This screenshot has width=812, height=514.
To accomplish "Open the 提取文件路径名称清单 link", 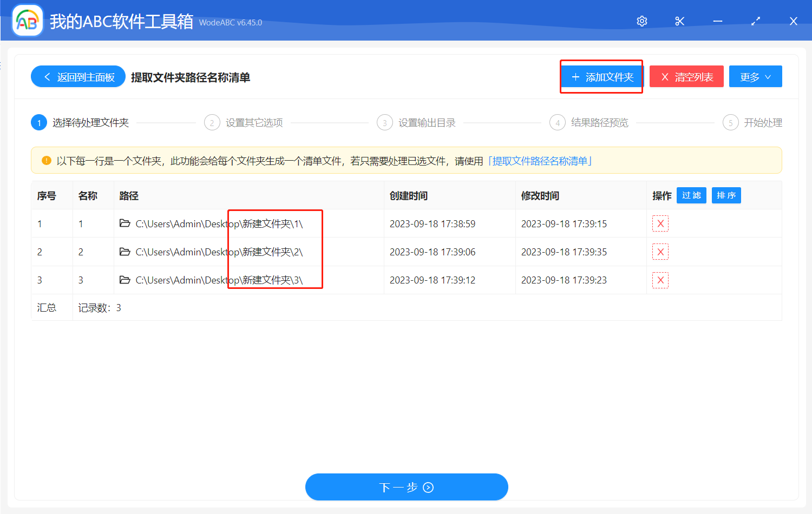I will tap(540, 160).
